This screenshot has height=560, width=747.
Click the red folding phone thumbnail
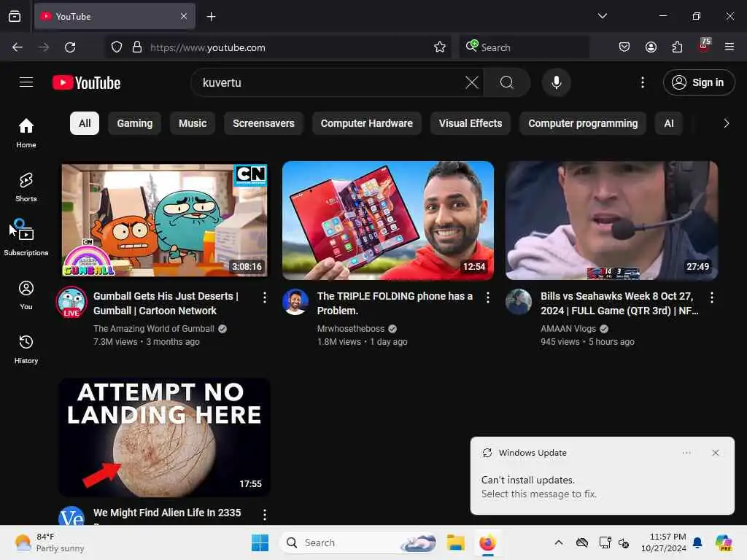pyautogui.click(x=388, y=220)
